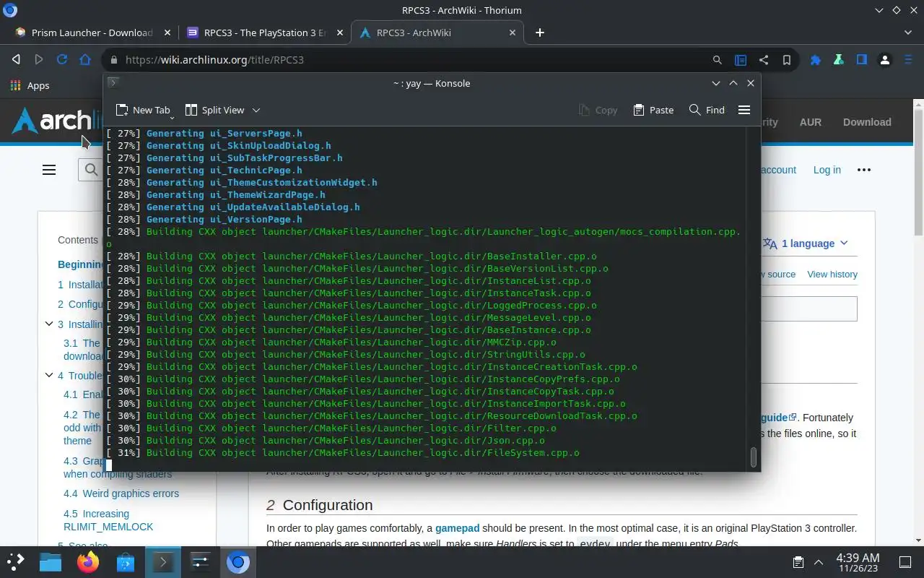Reload the ArchWiki page
Image resolution: width=924 pixels, height=578 pixels.
[x=62, y=60]
